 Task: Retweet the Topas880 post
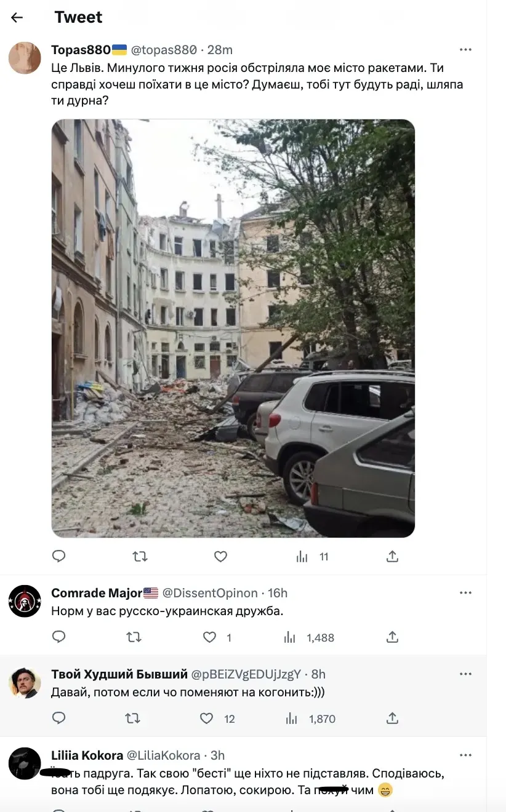click(x=140, y=556)
